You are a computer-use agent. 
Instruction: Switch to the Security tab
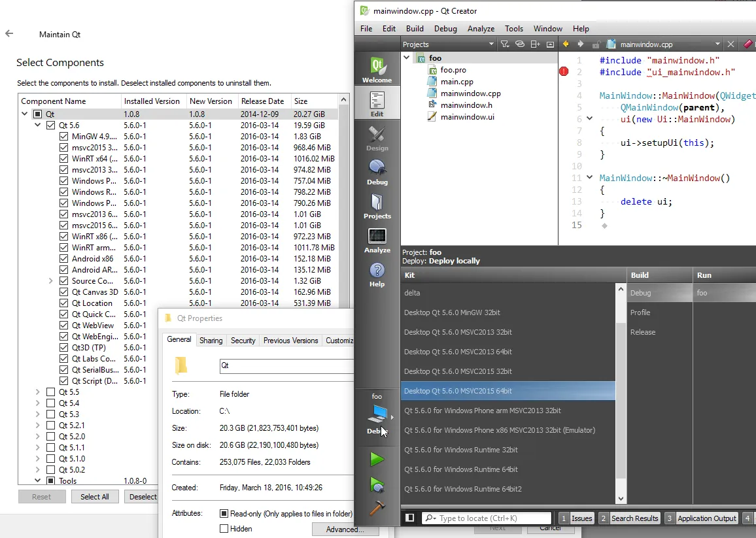tap(243, 341)
